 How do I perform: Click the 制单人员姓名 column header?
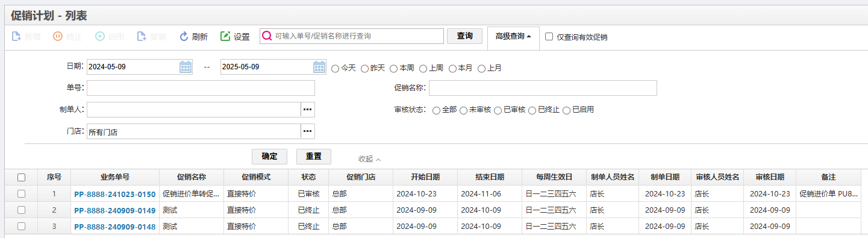[613, 177]
